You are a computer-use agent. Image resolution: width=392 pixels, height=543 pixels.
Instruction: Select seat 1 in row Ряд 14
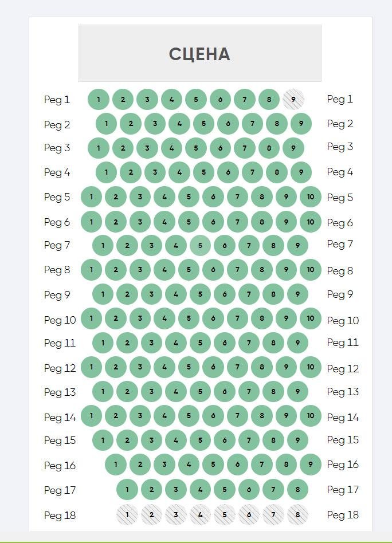click(x=92, y=416)
